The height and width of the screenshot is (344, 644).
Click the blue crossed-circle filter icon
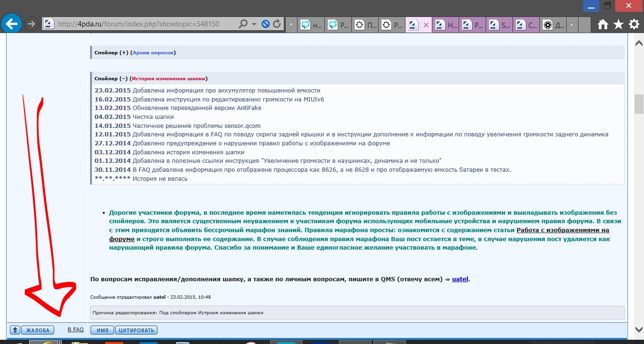click(x=265, y=24)
